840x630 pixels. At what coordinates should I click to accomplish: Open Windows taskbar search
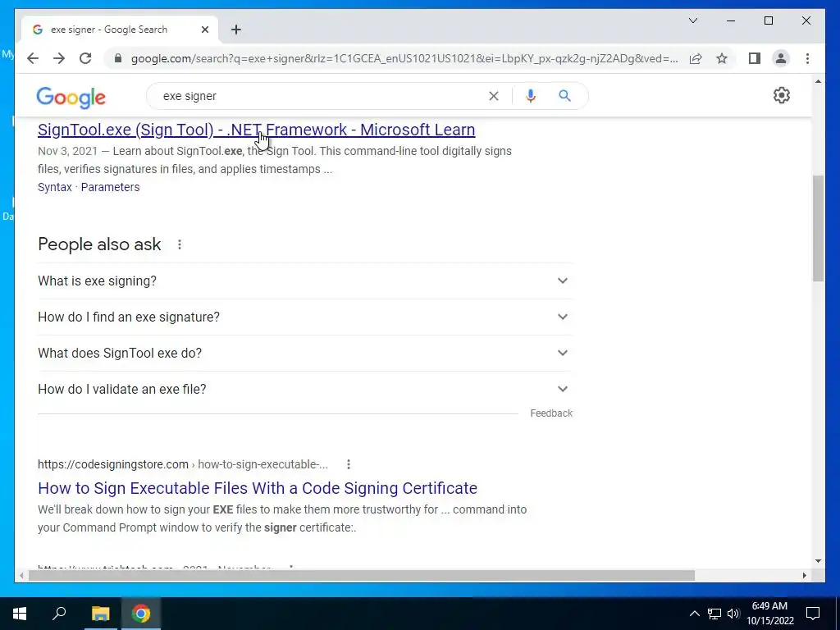(x=59, y=614)
